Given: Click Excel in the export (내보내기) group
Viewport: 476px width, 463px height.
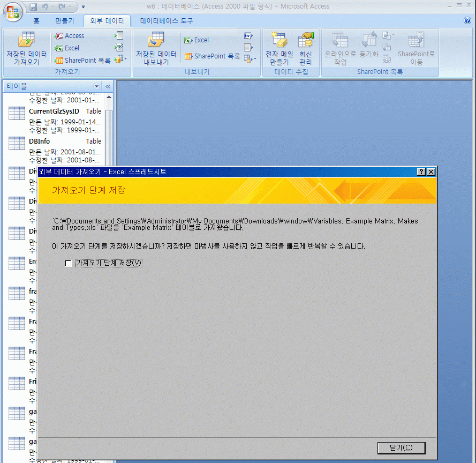Looking at the screenshot, I should click(197, 40).
